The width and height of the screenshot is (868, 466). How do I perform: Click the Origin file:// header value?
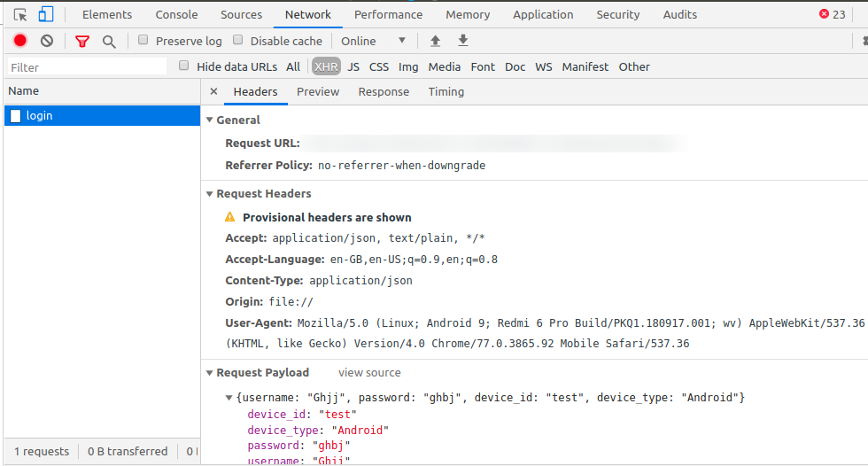[291, 301]
